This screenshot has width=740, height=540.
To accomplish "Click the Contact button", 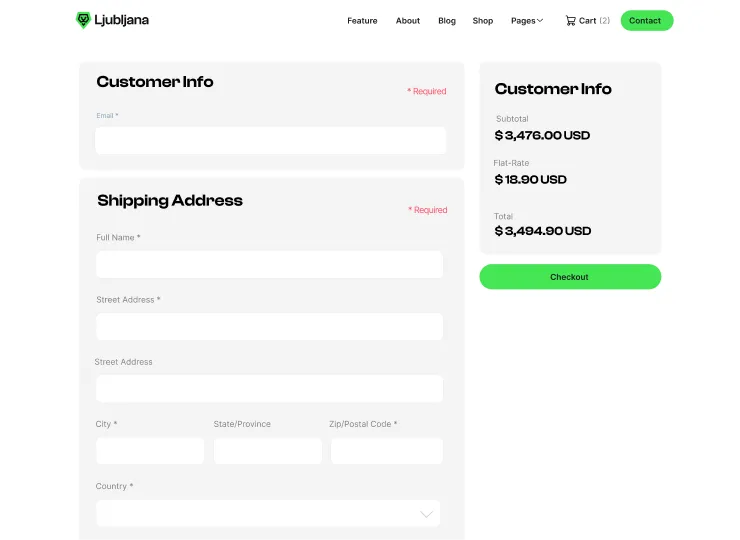I will pos(647,20).
